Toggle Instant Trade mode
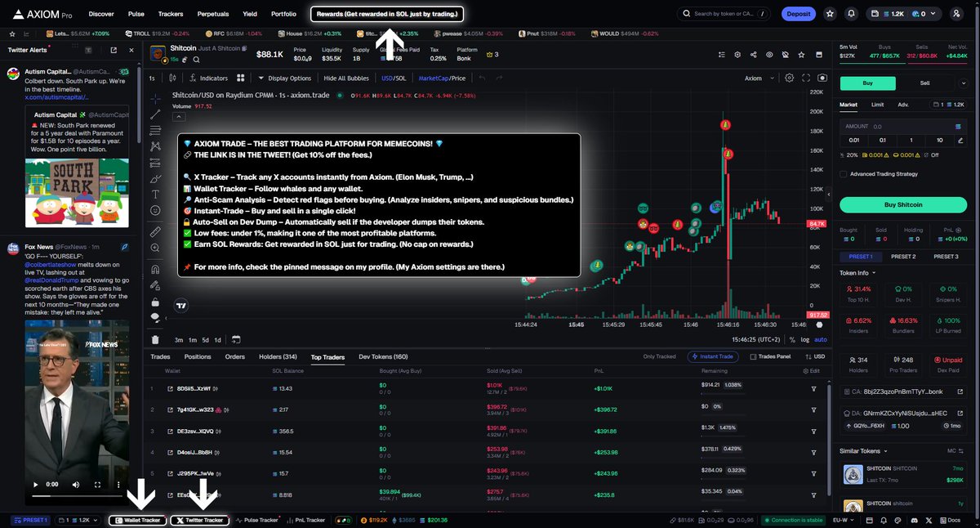The image size is (980, 528). [714, 356]
